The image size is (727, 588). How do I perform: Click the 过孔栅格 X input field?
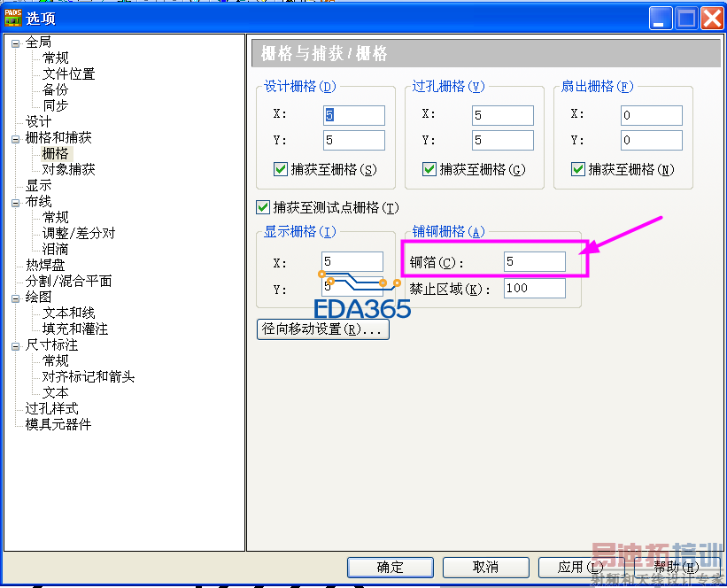coord(503,115)
